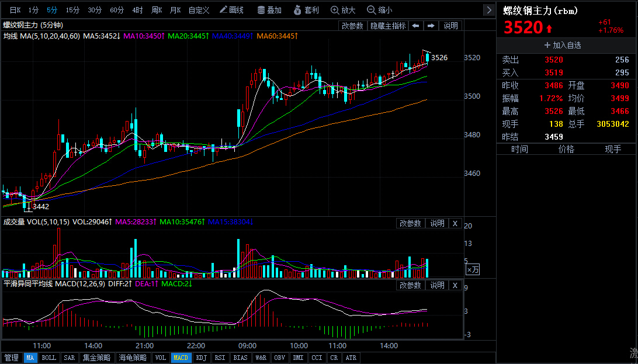Switch to the KDJ indicator tab

[201, 358]
